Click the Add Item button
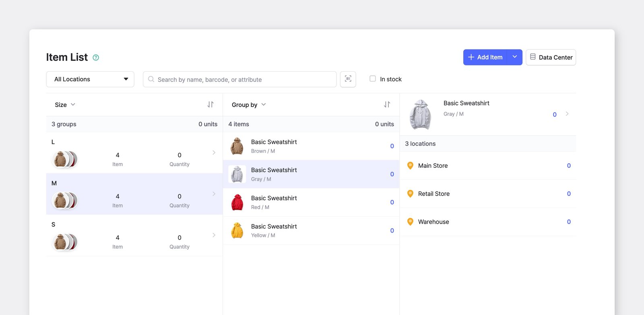 [485, 57]
